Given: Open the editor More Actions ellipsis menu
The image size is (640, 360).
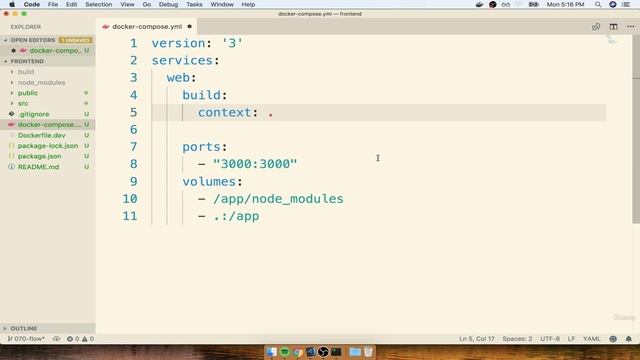Looking at the screenshot, I should tap(631, 27).
